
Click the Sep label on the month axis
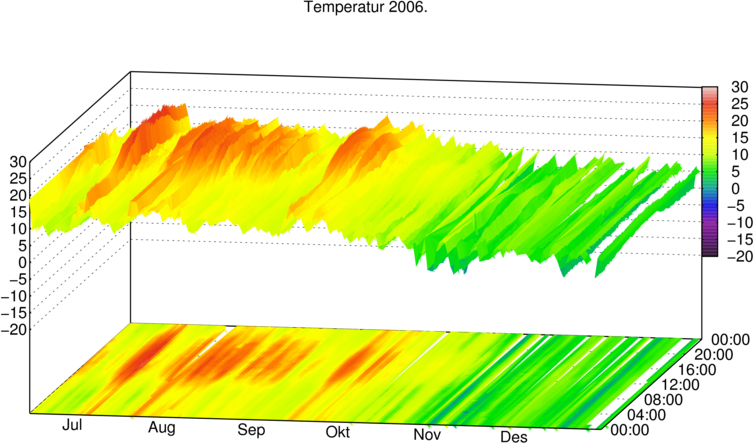tap(250, 432)
